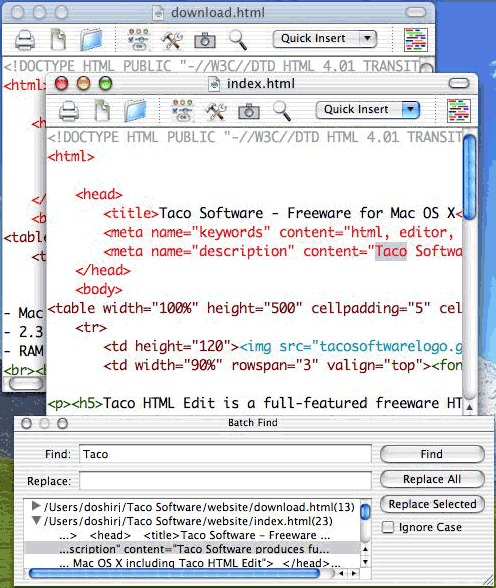The width and height of the screenshot is (496, 588).
Task: Open Quick Insert dropdown in index.html window
Action: 367,110
